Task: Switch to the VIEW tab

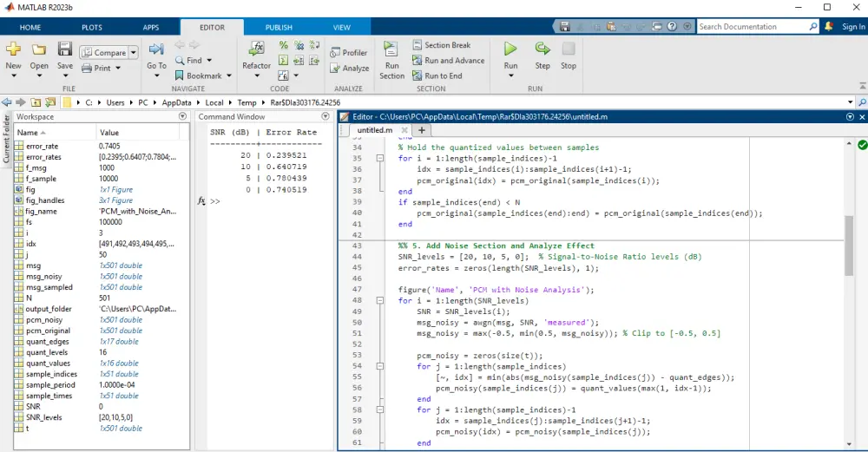Action: (x=341, y=27)
